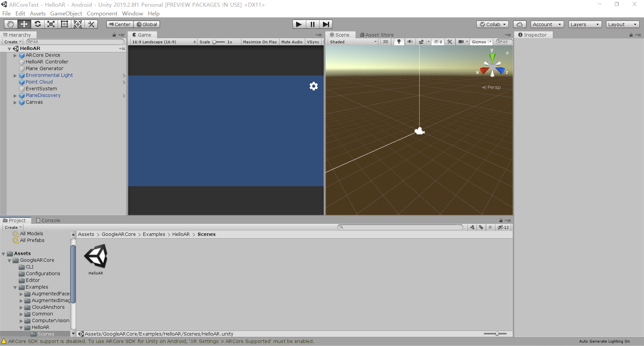Open the Layers dropdown
Screen dimensions: 644x346
click(x=585, y=24)
